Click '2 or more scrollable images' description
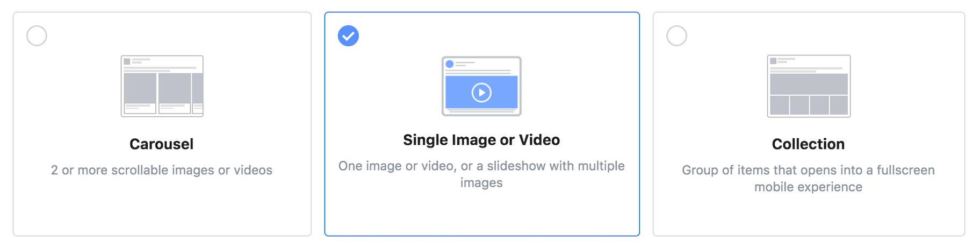Image resolution: width=980 pixels, height=247 pixels. [x=162, y=170]
